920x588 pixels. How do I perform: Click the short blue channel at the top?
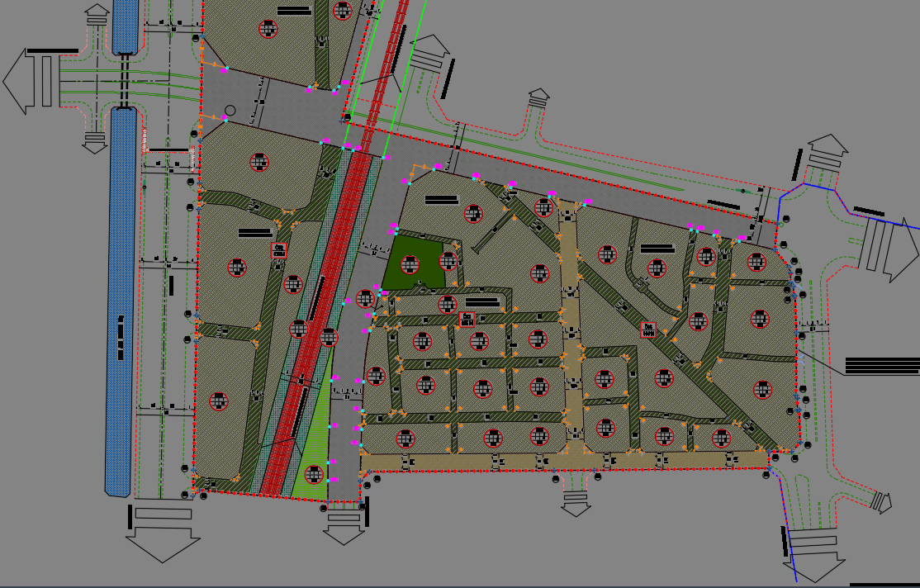[x=125, y=26]
